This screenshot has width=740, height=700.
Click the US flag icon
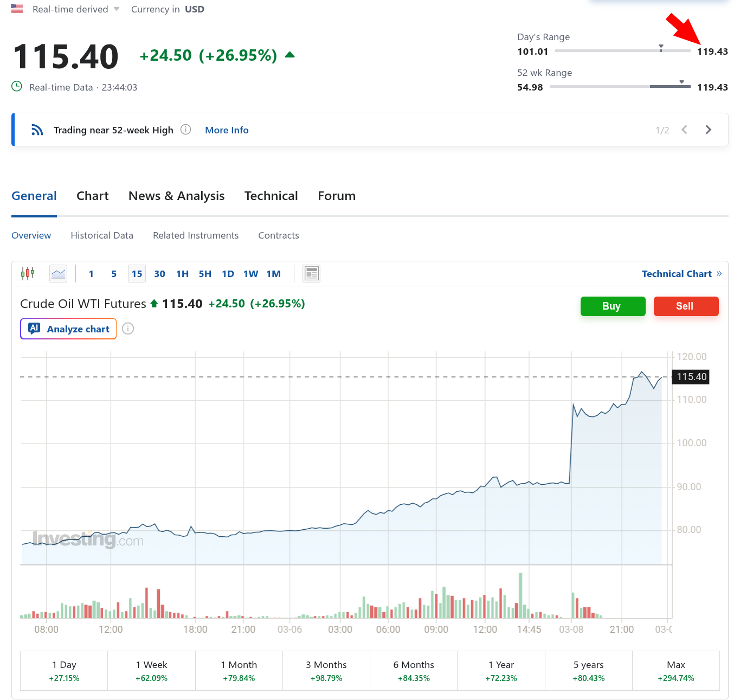(x=17, y=9)
